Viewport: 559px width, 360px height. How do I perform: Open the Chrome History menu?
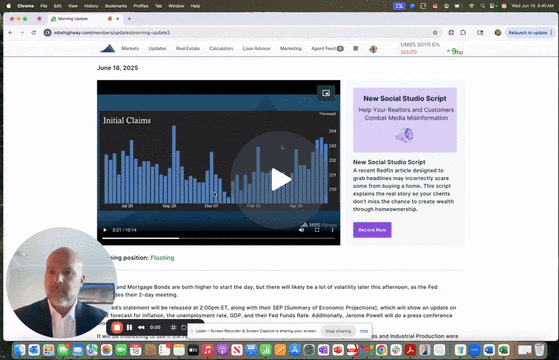pos(91,6)
